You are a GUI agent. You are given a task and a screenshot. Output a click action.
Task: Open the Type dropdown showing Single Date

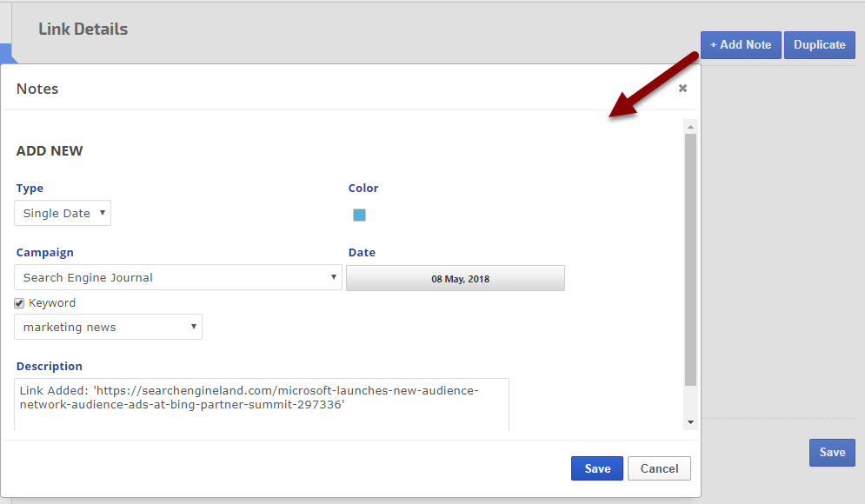tap(63, 213)
